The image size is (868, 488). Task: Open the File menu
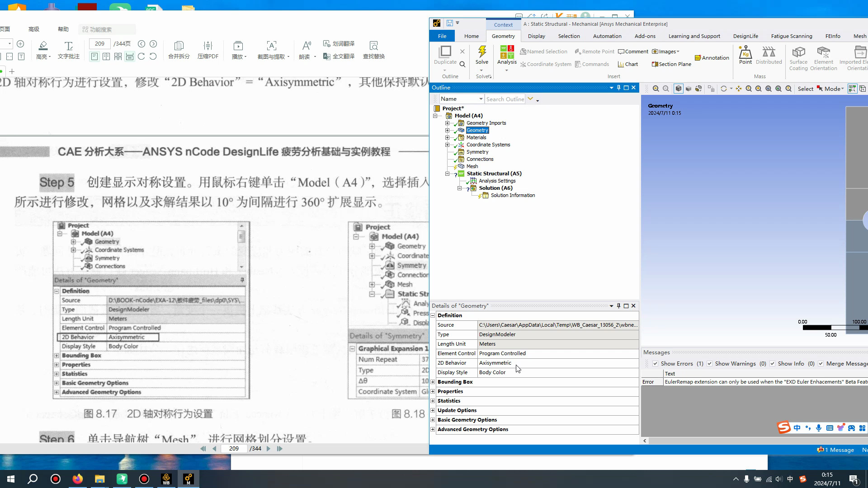pos(442,36)
